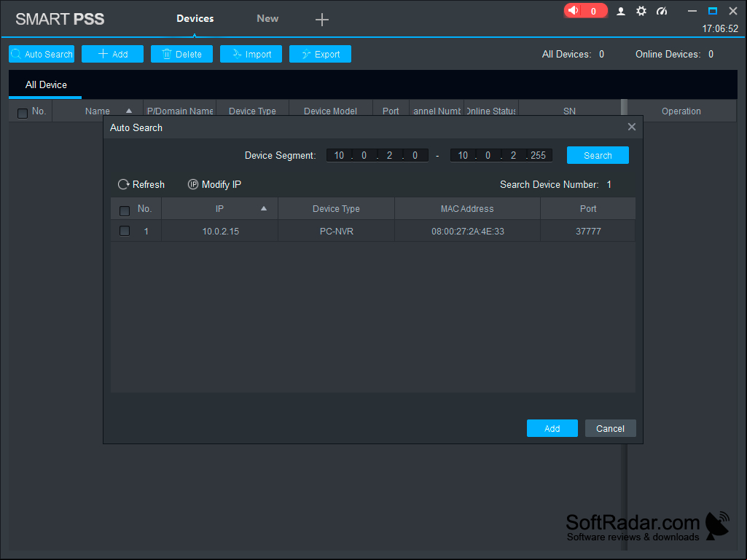Open the user account icon

(621, 11)
